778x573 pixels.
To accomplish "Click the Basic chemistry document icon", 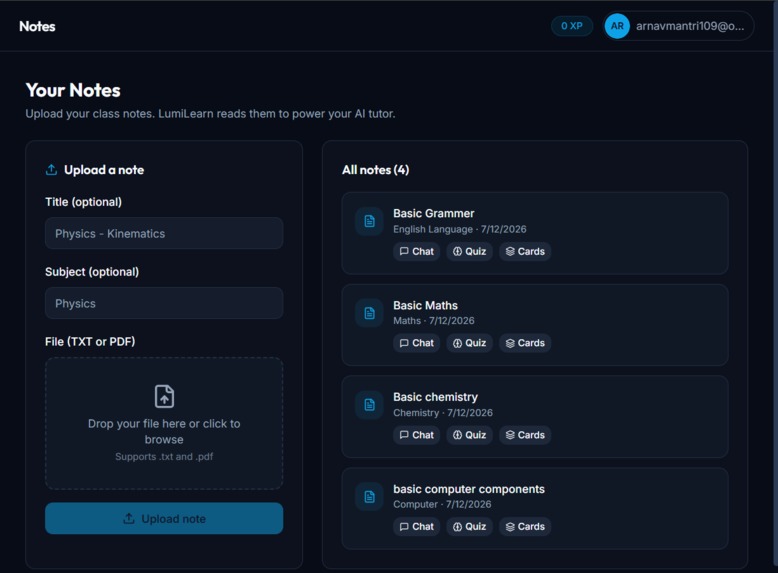I will [369, 405].
